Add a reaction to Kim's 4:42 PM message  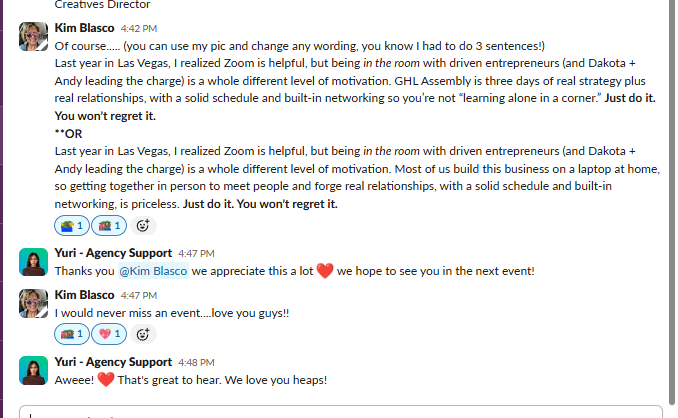(142, 225)
